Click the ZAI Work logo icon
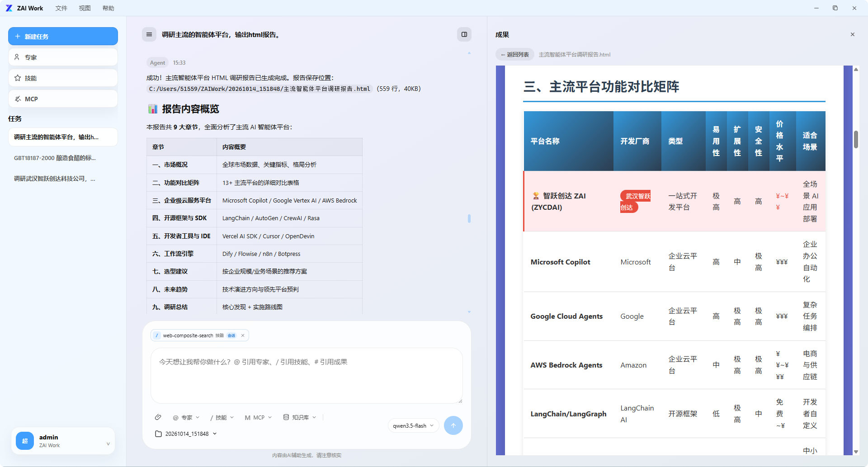Image resolution: width=868 pixels, height=467 pixels. coord(9,8)
